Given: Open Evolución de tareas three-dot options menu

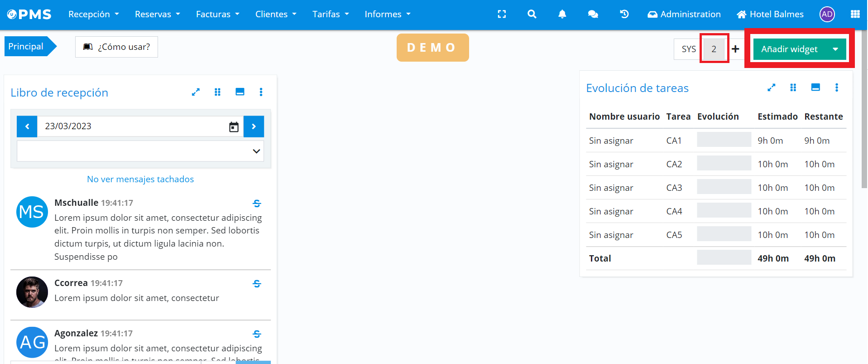Looking at the screenshot, I should tap(836, 87).
